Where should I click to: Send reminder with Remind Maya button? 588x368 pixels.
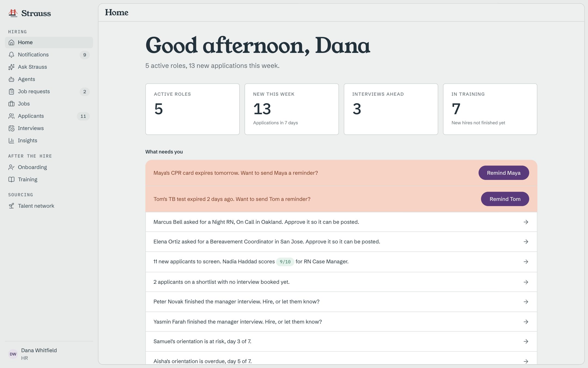504,173
